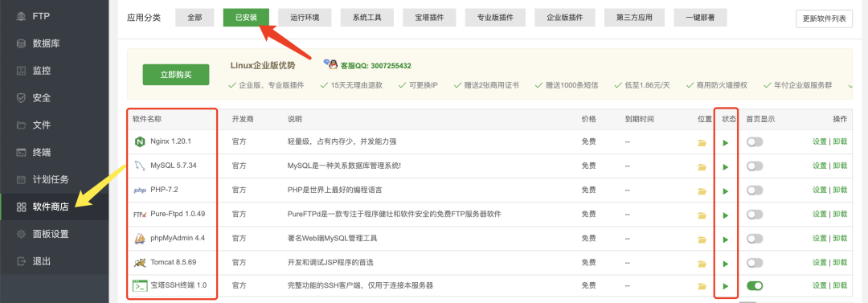Enable homepage display for phpMyAdmin

pos(755,238)
